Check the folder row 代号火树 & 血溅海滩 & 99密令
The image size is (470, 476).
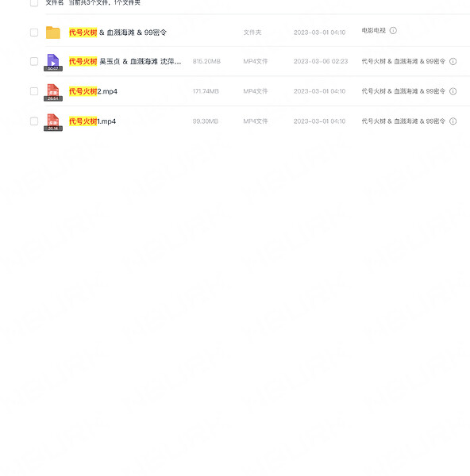coord(34,33)
